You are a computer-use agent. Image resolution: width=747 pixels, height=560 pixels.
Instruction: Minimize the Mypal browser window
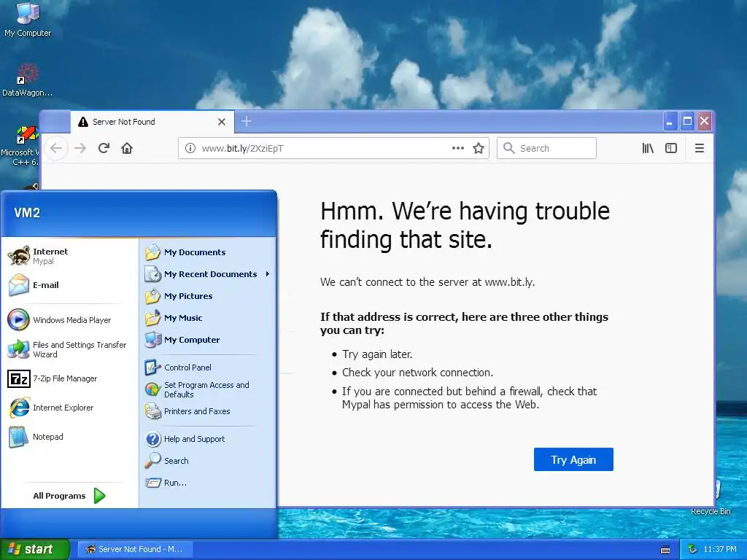pyautogui.click(x=670, y=122)
